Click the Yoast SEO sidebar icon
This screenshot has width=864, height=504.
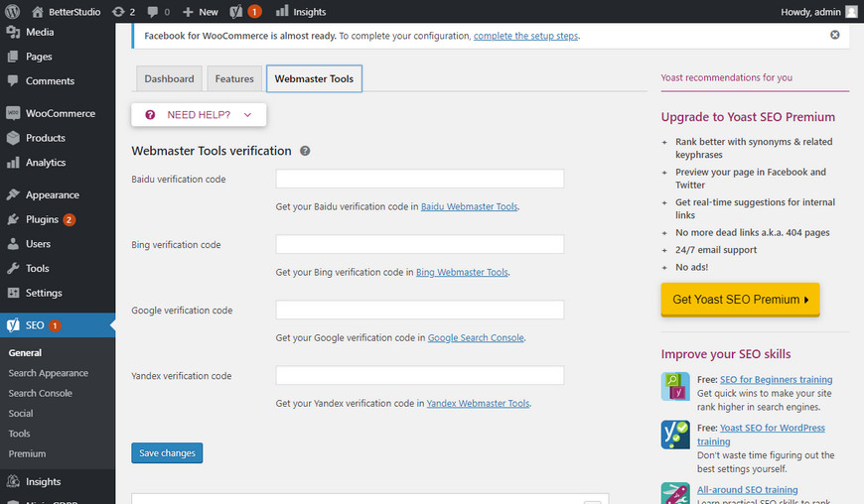(x=13, y=325)
